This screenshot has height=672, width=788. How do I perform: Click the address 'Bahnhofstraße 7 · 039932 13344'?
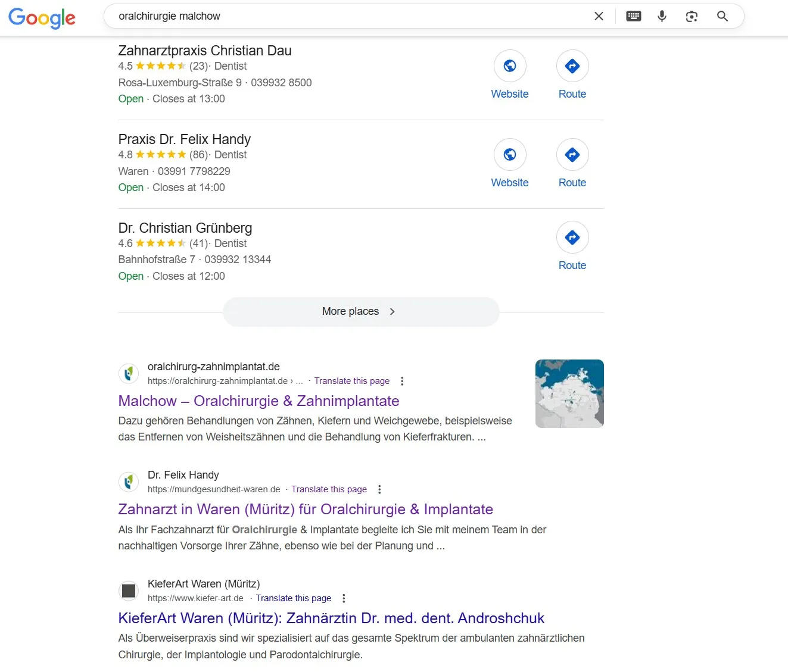(195, 260)
